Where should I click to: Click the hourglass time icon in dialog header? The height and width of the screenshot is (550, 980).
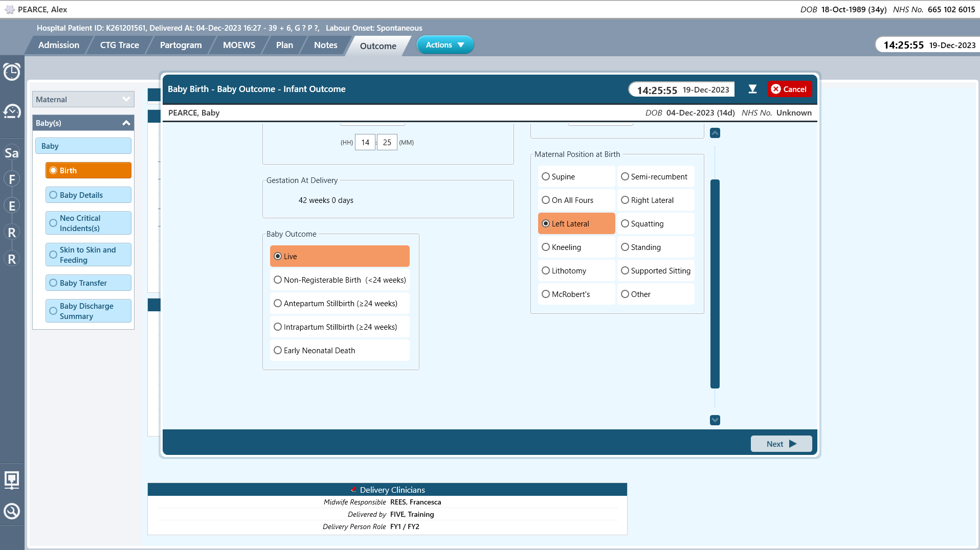click(x=752, y=89)
